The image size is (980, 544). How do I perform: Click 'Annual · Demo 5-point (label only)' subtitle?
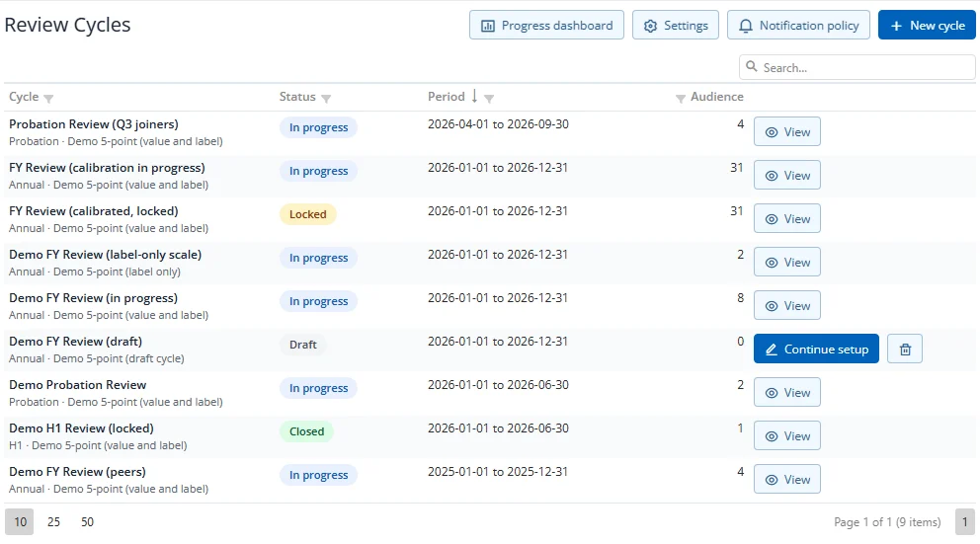[95, 272]
